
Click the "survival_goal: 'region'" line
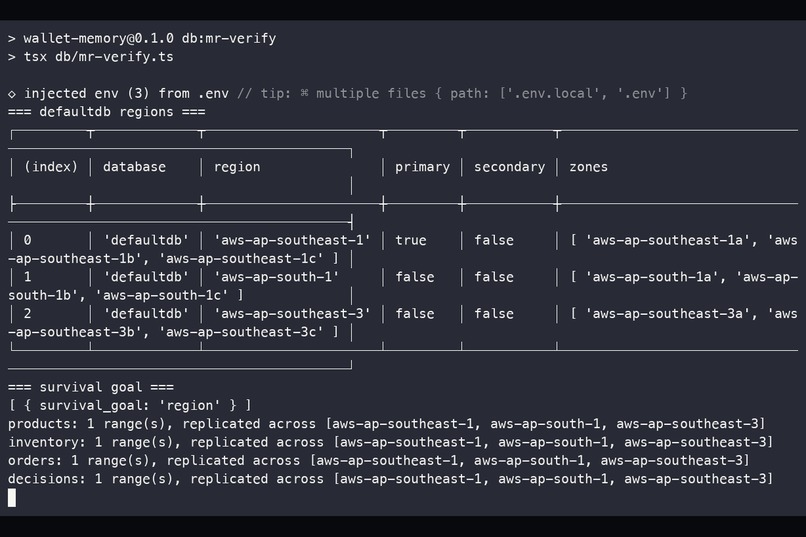click(130, 406)
